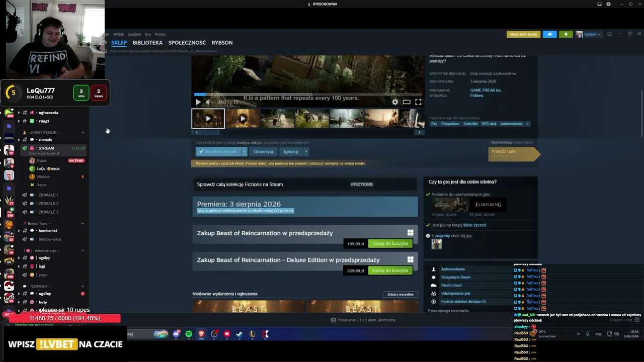
Task: Open the League of Legends taskbar icon
Action: tap(252, 334)
